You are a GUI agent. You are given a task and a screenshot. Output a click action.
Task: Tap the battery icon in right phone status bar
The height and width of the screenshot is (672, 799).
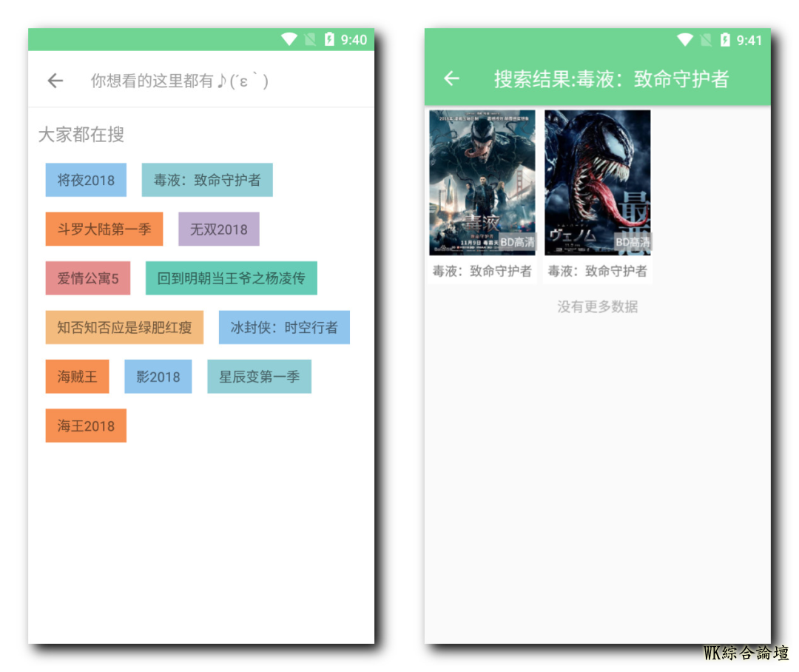(725, 40)
